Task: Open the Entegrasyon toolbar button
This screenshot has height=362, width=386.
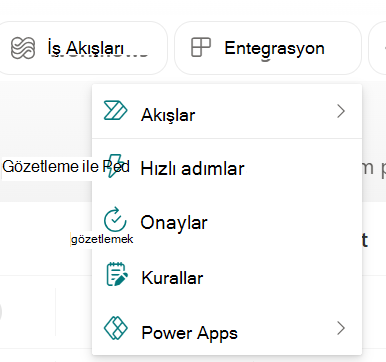Action: (268, 48)
